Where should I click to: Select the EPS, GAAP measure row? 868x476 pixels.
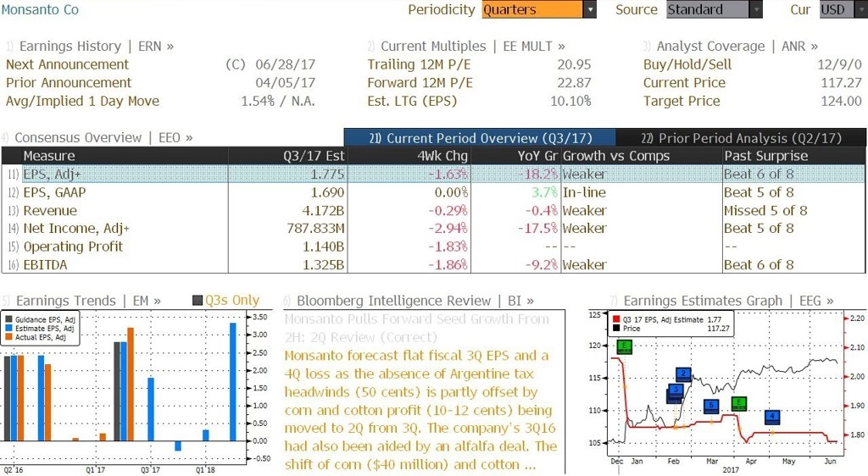tap(433, 192)
